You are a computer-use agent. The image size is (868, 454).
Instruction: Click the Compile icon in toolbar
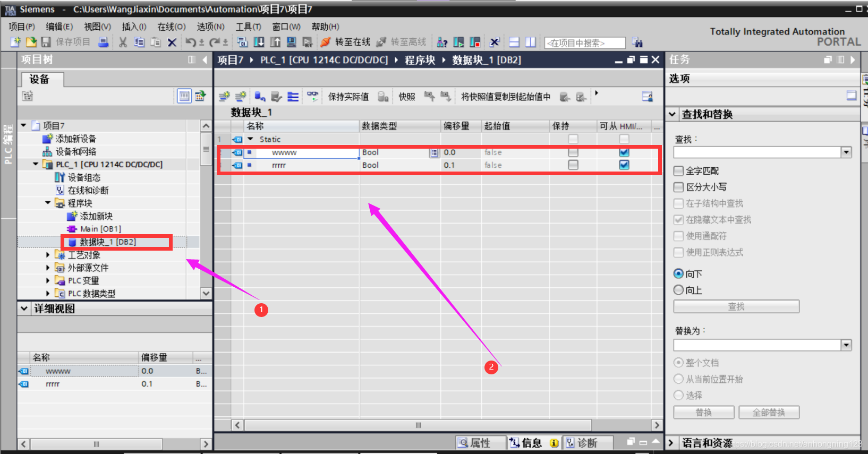click(242, 42)
